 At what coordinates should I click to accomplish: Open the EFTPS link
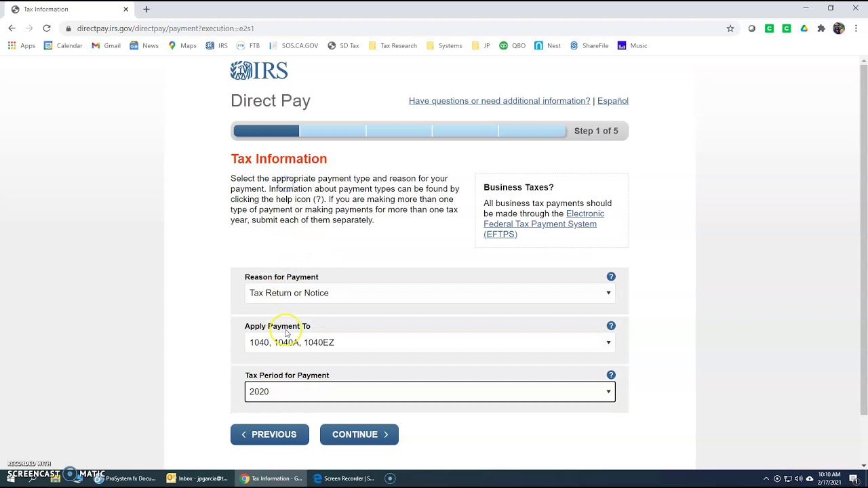[x=544, y=224]
